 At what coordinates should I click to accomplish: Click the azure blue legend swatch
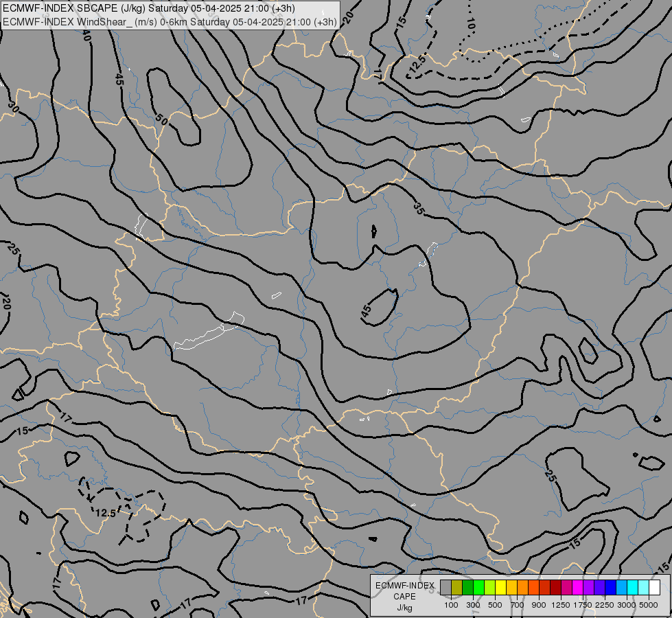tap(621, 588)
